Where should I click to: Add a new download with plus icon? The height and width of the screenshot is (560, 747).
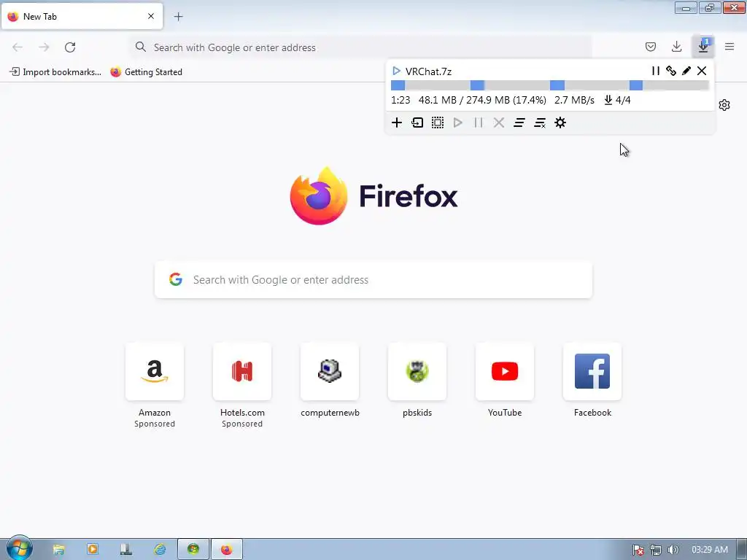tap(397, 122)
